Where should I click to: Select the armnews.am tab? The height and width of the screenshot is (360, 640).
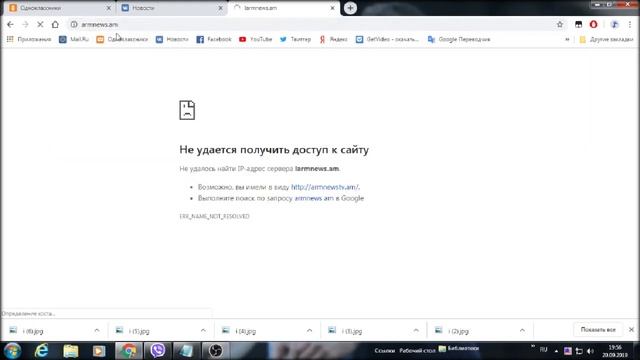click(282, 8)
